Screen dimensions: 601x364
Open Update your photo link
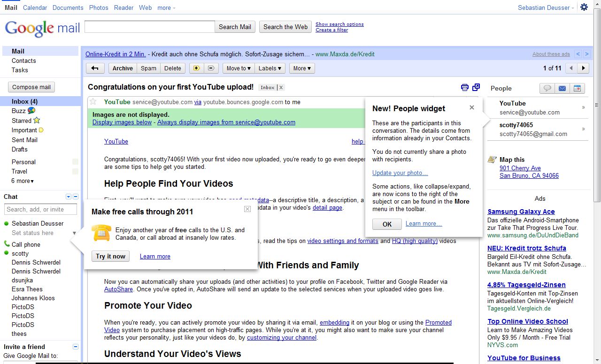click(x=400, y=173)
